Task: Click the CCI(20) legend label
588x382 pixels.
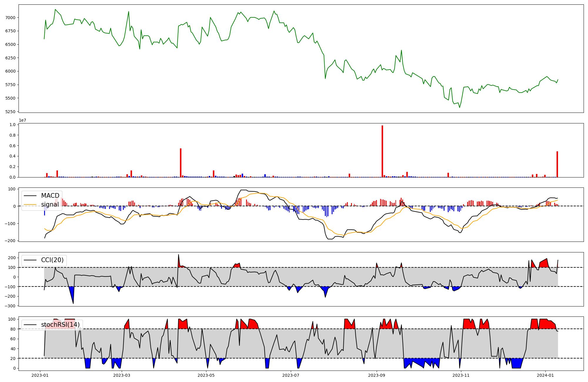Action: [52, 260]
